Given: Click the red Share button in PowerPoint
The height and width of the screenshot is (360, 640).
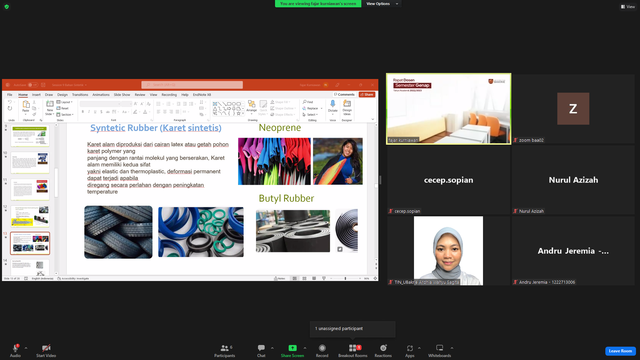Looking at the screenshot, I should [367, 95].
